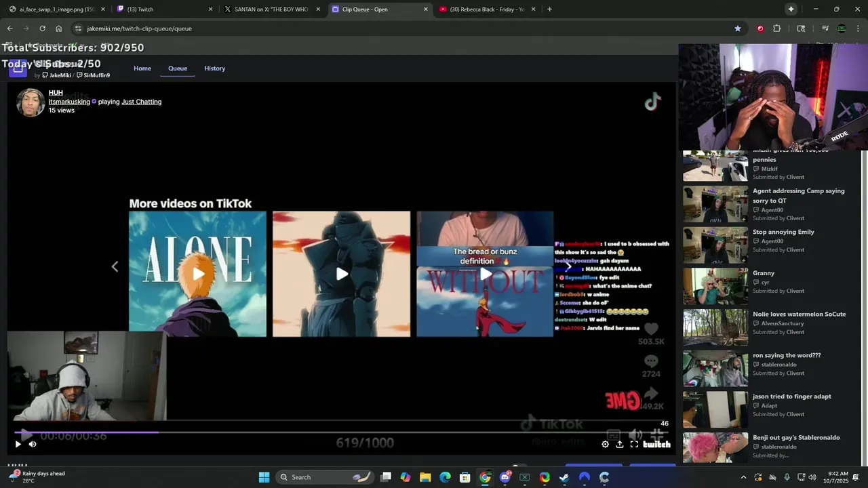
Task: Open clip player settings gear
Action: point(605,445)
